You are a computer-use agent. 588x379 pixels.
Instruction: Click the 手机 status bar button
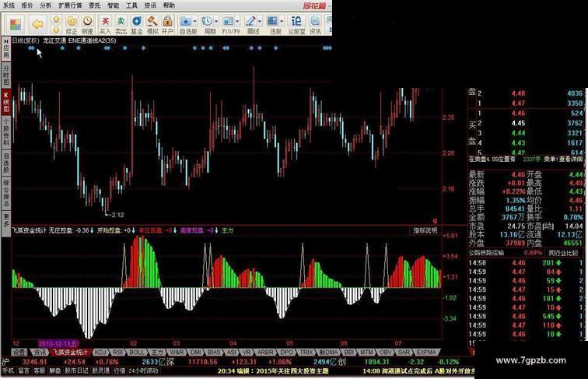point(9,370)
